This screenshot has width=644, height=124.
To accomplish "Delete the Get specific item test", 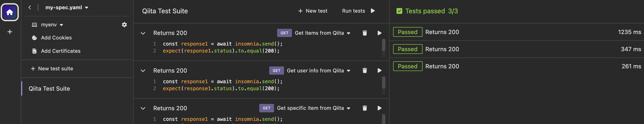I will tap(365, 108).
